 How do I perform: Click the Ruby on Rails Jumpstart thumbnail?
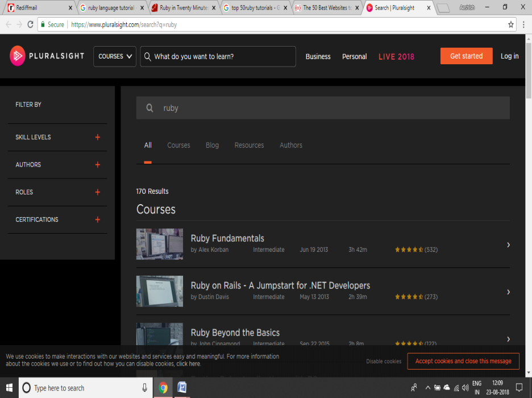[160, 291]
